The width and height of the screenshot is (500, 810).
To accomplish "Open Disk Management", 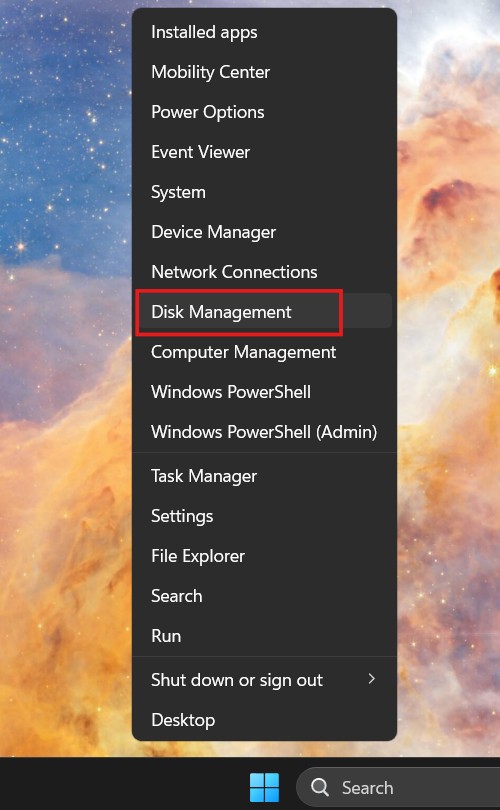I will pyautogui.click(x=264, y=311).
